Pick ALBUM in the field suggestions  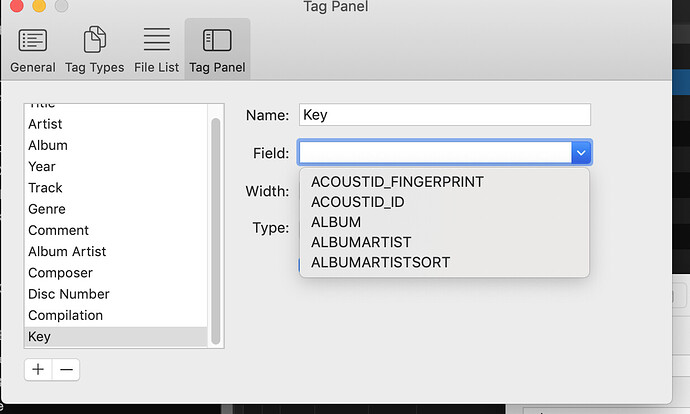tap(336, 222)
